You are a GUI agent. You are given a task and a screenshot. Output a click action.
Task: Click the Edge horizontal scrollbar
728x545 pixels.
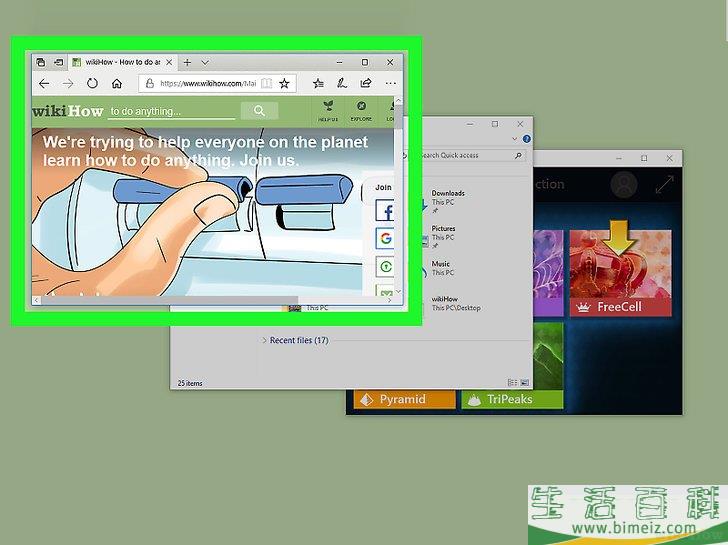(x=170, y=300)
